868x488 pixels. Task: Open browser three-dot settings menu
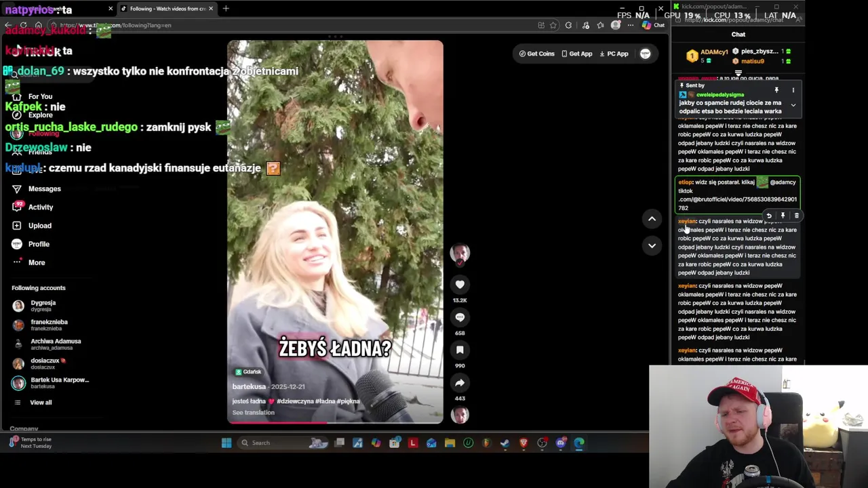pos(630,25)
